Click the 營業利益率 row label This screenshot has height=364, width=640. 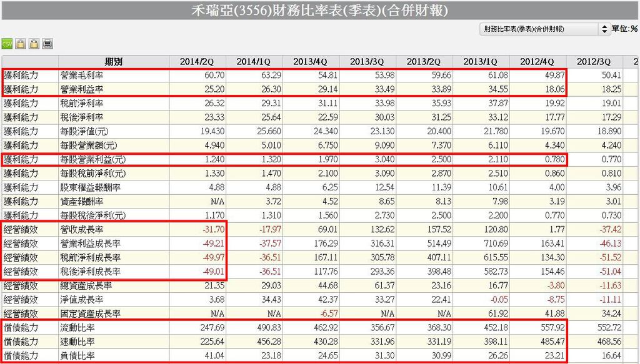pyautogui.click(x=82, y=89)
